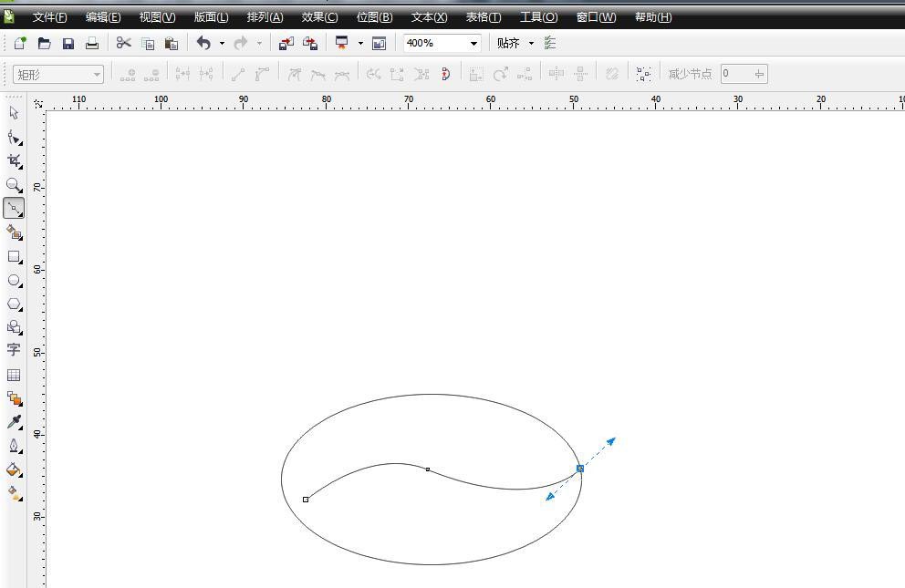Choose the Zoom magnifier tool

pyautogui.click(x=14, y=185)
